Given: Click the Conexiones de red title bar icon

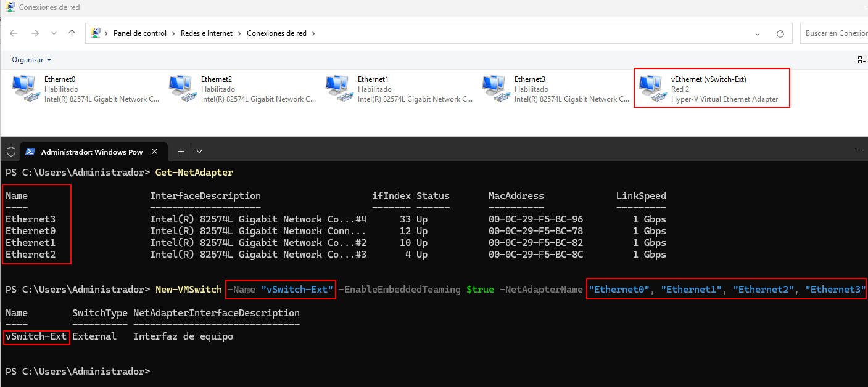Looking at the screenshot, I should pos(10,7).
